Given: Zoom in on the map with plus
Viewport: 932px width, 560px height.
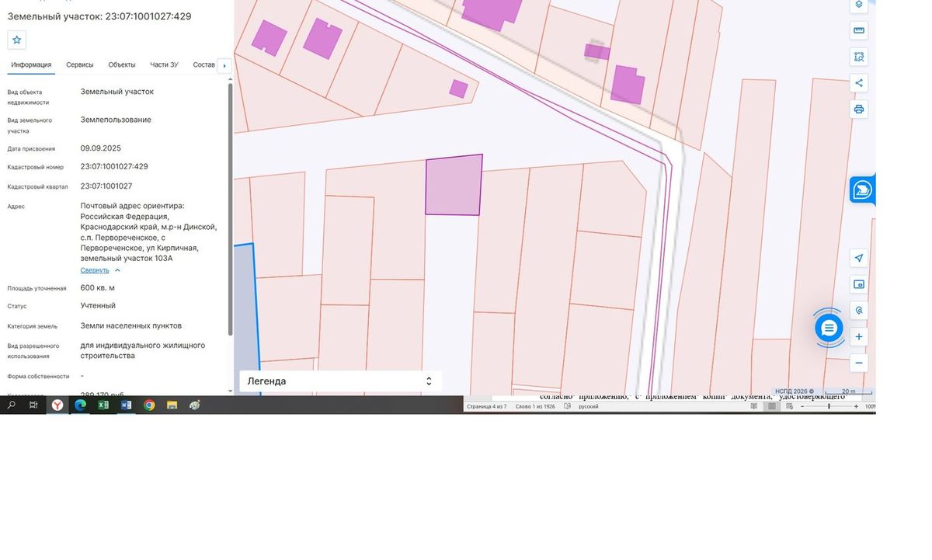Looking at the screenshot, I should [859, 337].
